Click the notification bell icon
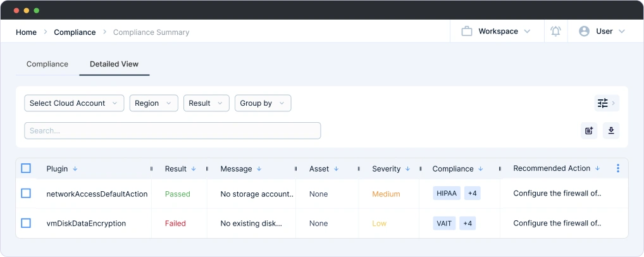This screenshot has height=257, width=644. [555, 31]
